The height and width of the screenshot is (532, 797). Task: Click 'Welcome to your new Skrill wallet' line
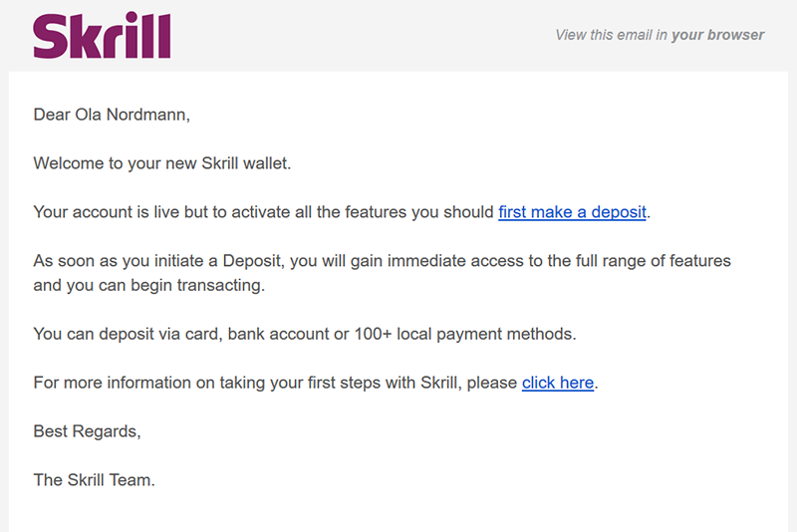(x=162, y=163)
